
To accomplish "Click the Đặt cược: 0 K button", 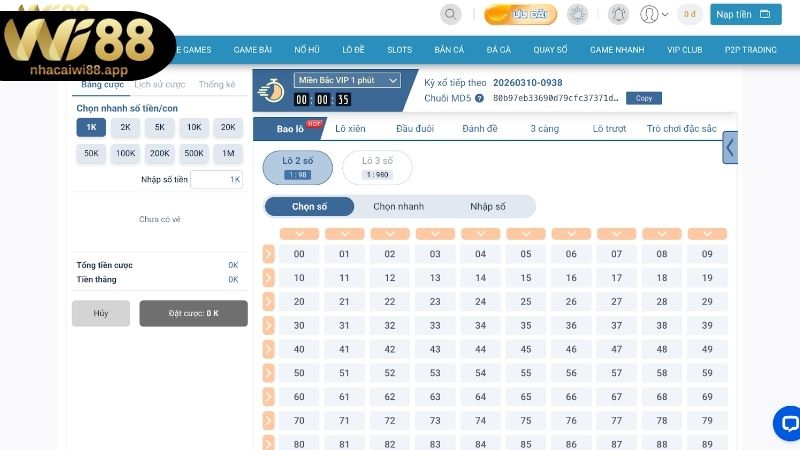I will point(193,313).
